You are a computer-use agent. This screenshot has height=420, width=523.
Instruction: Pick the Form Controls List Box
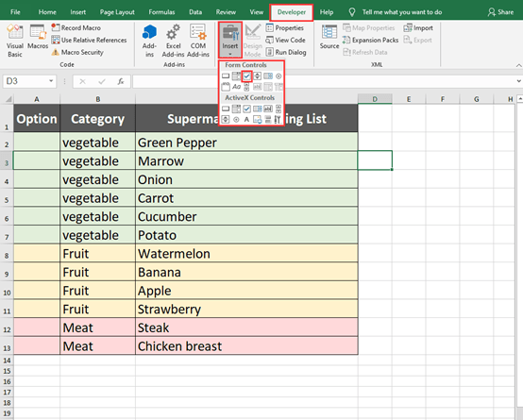[x=268, y=76]
